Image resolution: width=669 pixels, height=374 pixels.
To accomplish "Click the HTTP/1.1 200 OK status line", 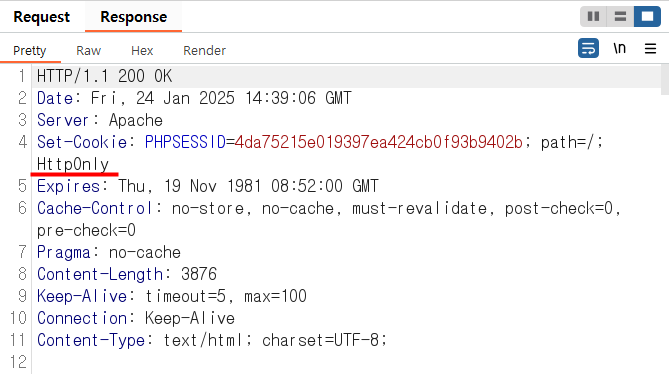I will point(105,76).
